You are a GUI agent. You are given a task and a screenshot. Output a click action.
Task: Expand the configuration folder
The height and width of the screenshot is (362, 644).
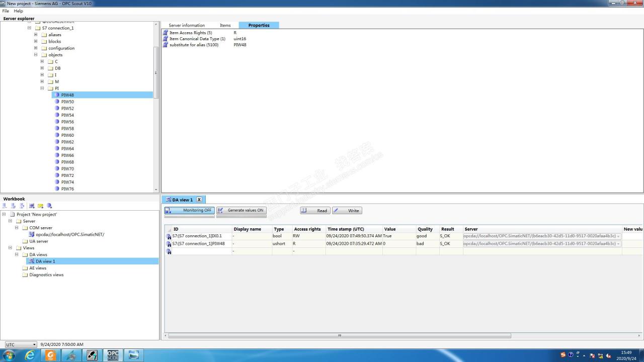coord(36,48)
